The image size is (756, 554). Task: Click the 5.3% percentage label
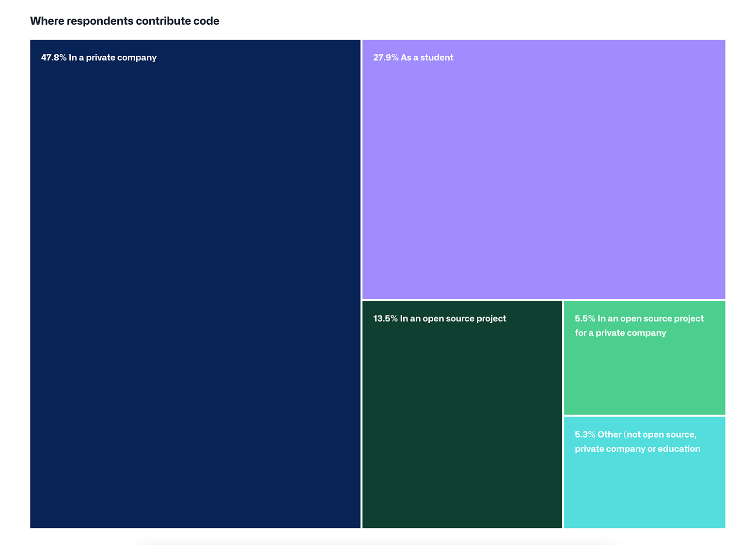[585, 434]
